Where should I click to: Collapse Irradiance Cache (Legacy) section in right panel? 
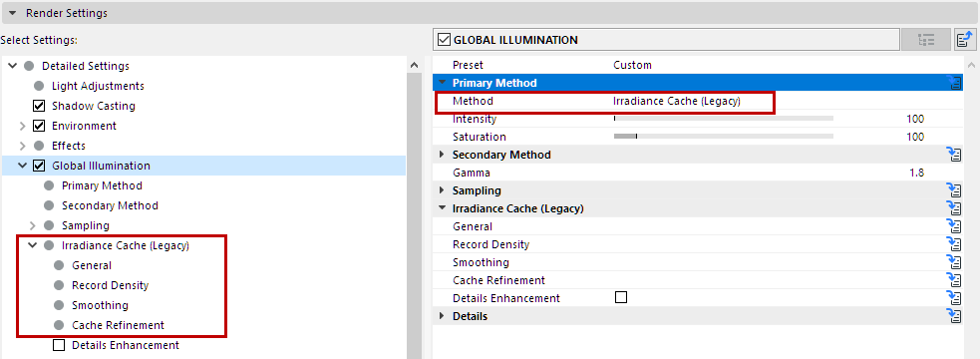tap(442, 208)
